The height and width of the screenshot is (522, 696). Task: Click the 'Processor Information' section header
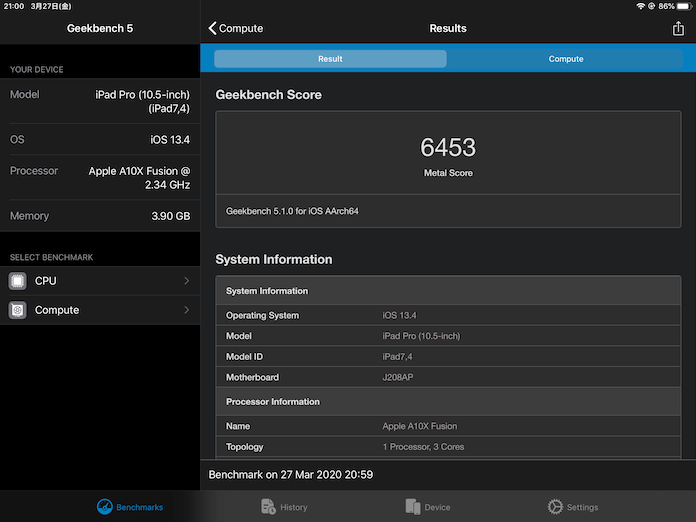(273, 402)
